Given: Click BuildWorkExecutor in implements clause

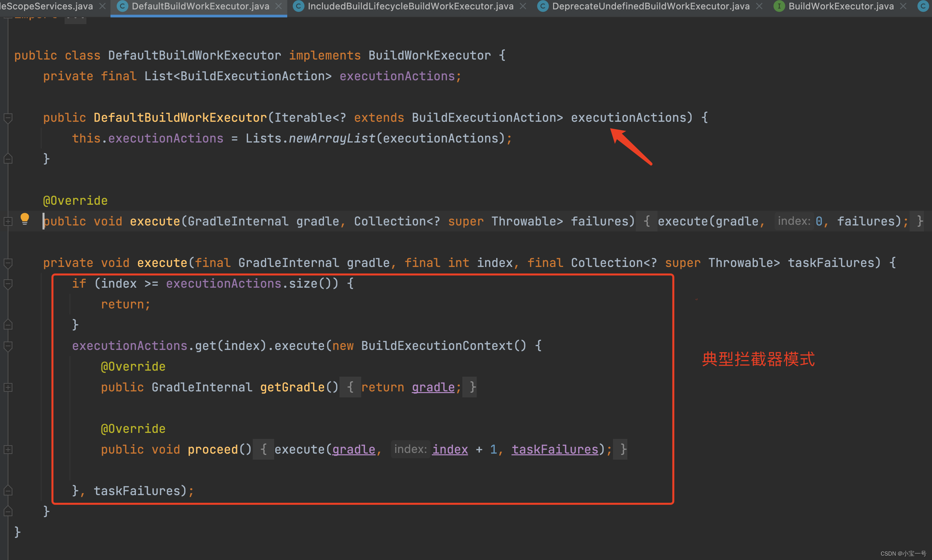Looking at the screenshot, I should [x=430, y=56].
